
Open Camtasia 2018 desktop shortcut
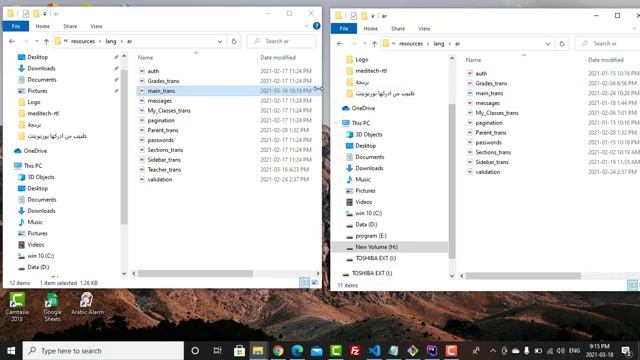click(17, 307)
